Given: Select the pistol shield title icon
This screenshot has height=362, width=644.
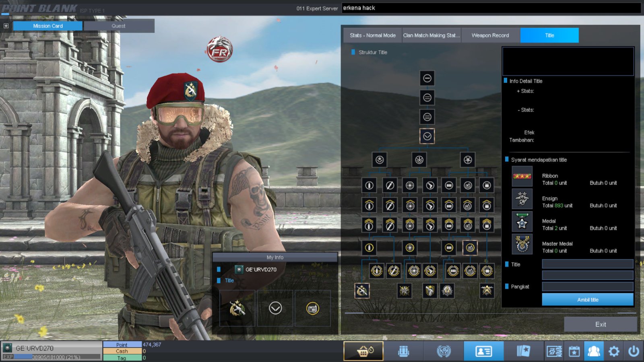Looking at the screenshot, I should coord(430,290).
